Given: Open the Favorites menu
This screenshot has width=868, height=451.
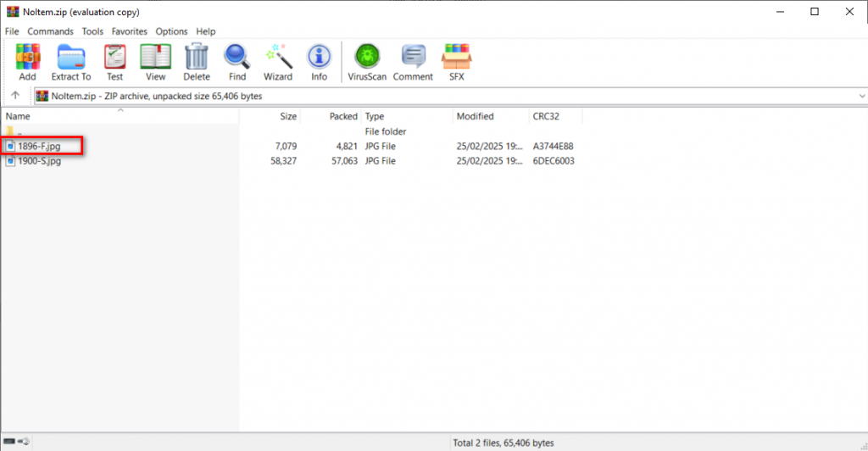Looking at the screenshot, I should click(x=130, y=31).
